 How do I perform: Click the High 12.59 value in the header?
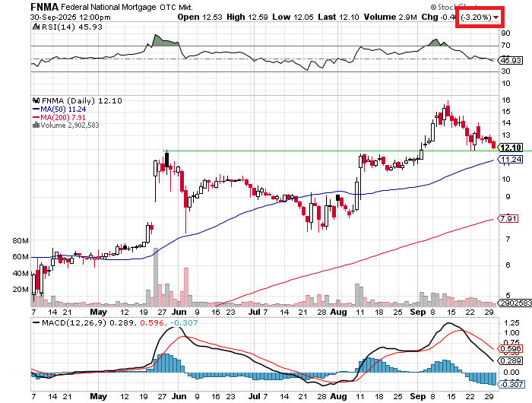click(247, 17)
